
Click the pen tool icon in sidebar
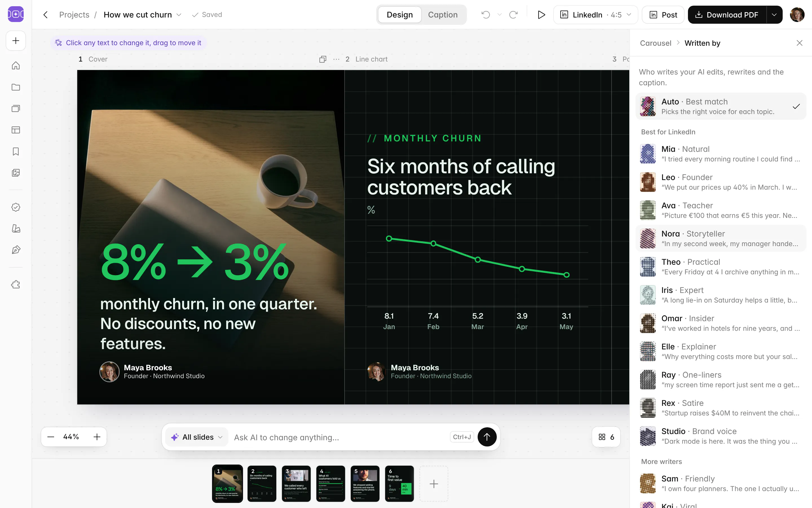pyautogui.click(x=16, y=250)
